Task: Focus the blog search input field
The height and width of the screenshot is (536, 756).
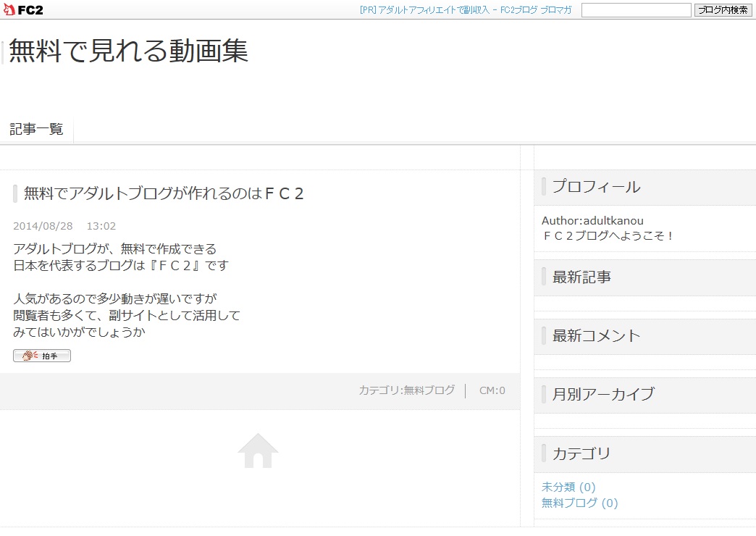Action: tap(636, 9)
